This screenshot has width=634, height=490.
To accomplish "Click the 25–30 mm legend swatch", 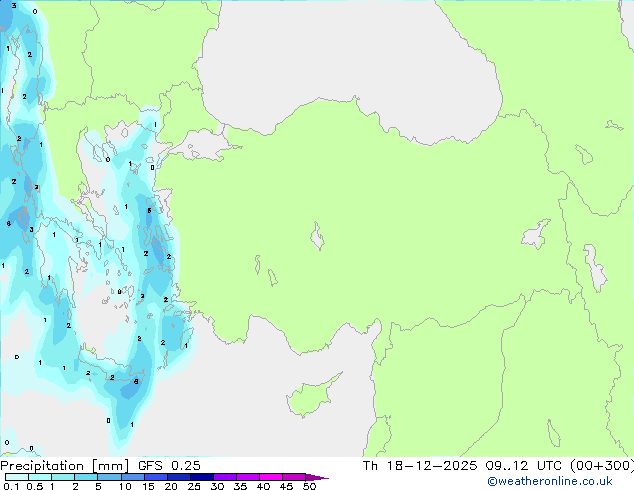I will [201, 477].
